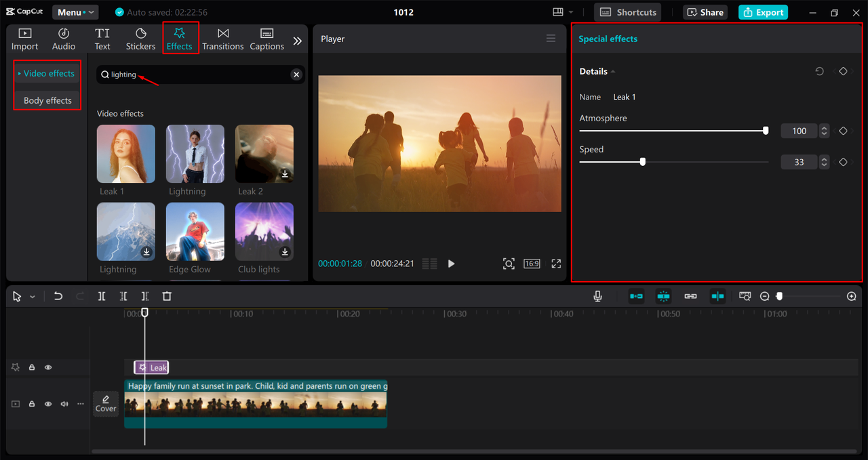Open the Menu dropdown
This screenshot has width=868, height=460.
(75, 12)
